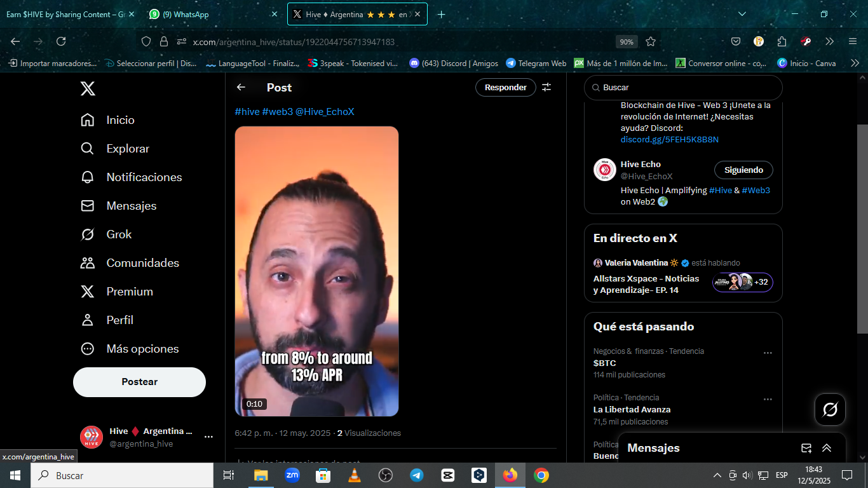Go back in browser history
The height and width of the screenshot is (488, 868).
pos(15,41)
